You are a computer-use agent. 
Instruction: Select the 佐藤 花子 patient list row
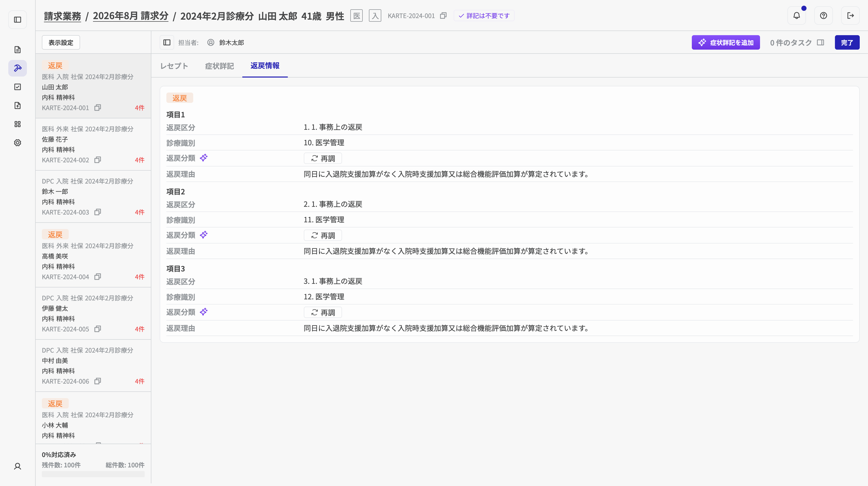click(93, 144)
